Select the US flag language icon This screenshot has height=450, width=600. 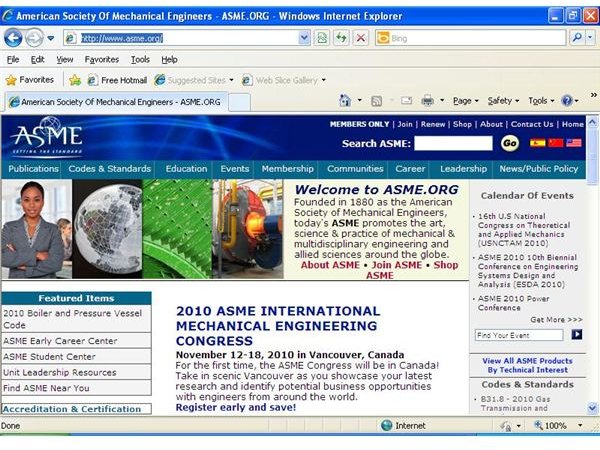point(574,143)
